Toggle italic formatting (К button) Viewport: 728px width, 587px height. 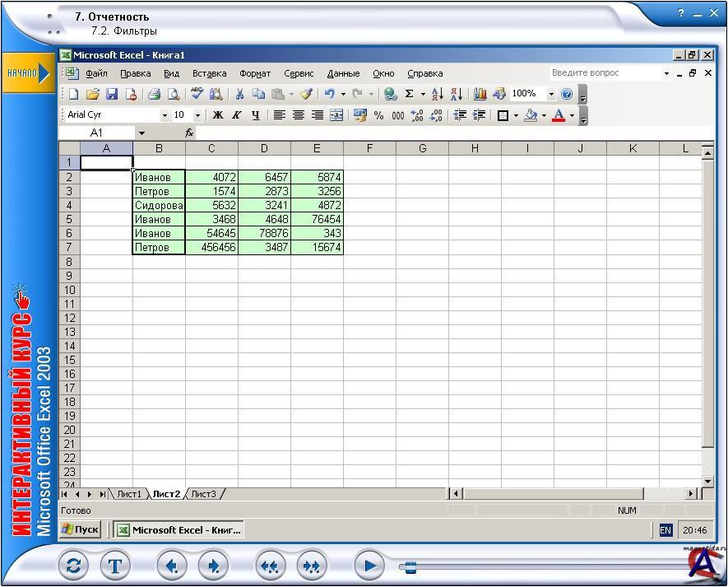coord(237,115)
